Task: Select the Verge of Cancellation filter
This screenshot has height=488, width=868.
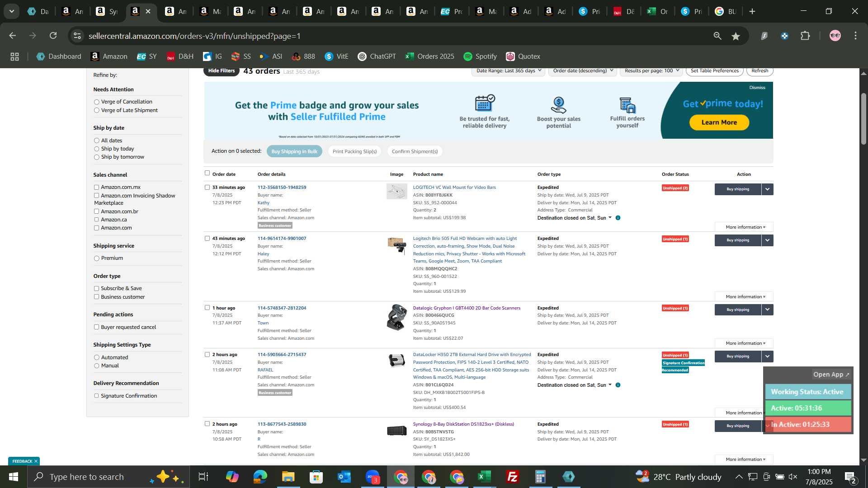Action: click(x=96, y=102)
